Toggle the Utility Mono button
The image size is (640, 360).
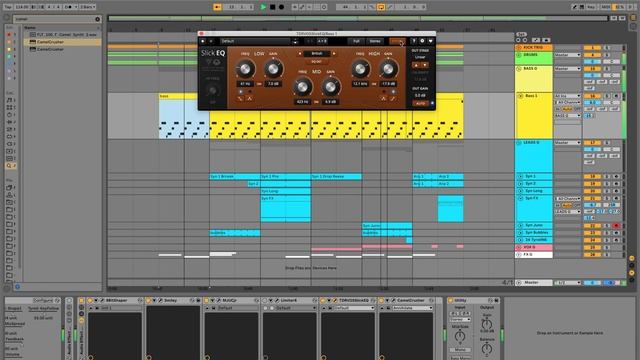[460, 350]
